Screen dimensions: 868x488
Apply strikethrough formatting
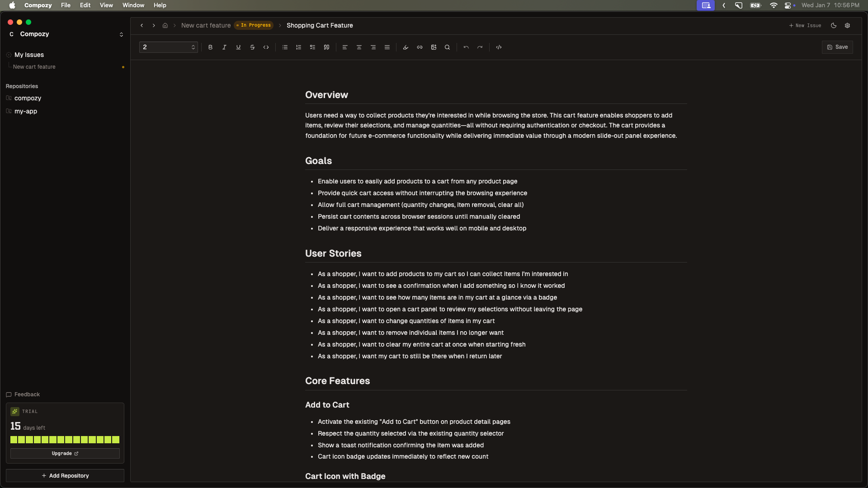[252, 47]
